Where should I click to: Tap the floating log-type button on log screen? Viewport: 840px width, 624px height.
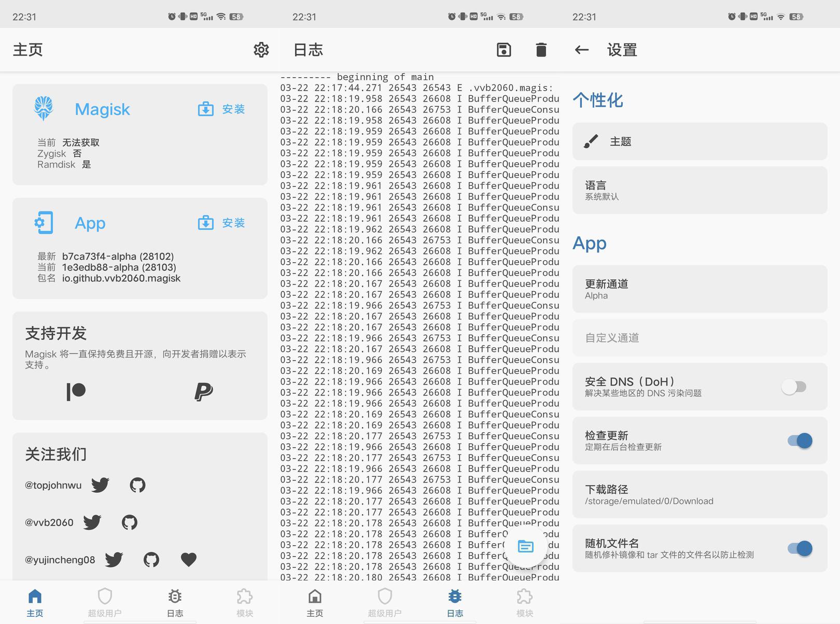pos(526,546)
